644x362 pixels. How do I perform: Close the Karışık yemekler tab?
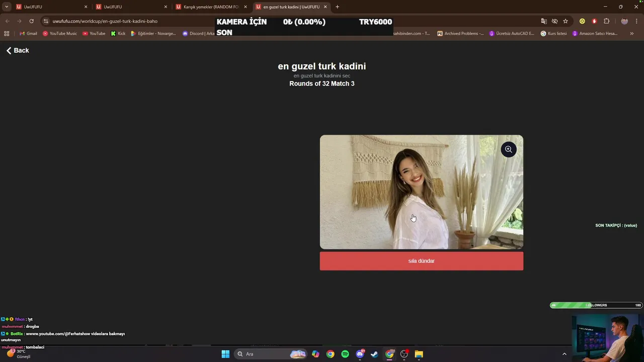(246, 7)
